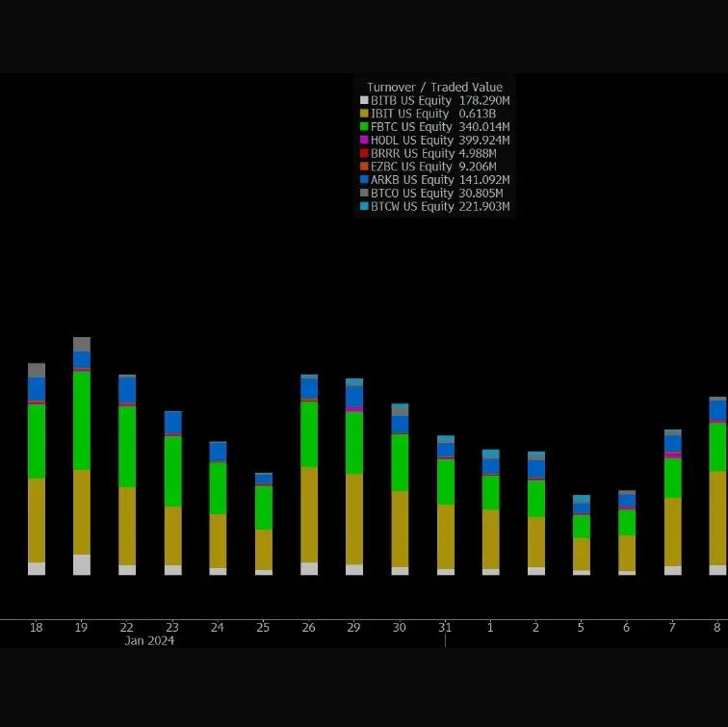Viewport: 728px width, 727px height.
Task: Click the EZBC US Equity orange legend swatch
Action: (364, 167)
